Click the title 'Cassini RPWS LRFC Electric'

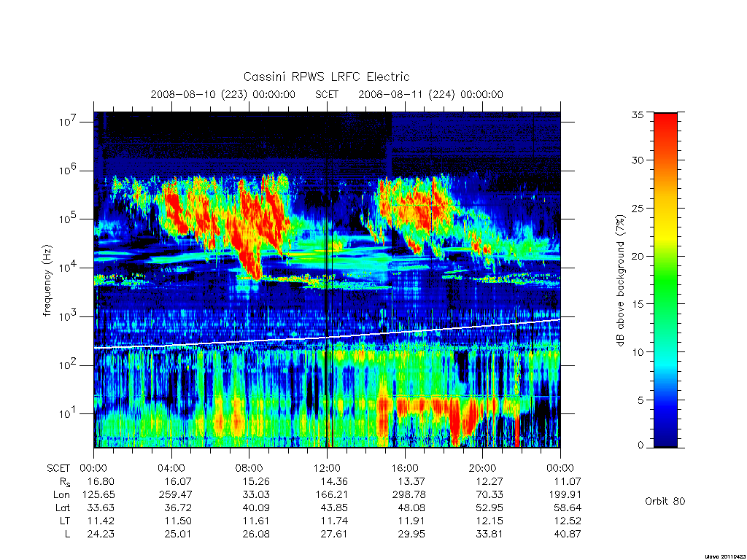pos(326,77)
